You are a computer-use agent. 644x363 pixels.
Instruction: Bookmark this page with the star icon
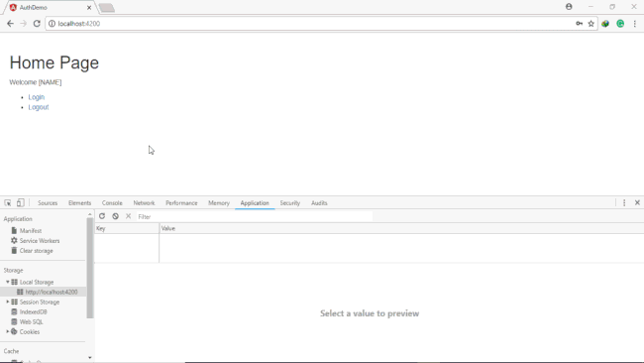(591, 24)
